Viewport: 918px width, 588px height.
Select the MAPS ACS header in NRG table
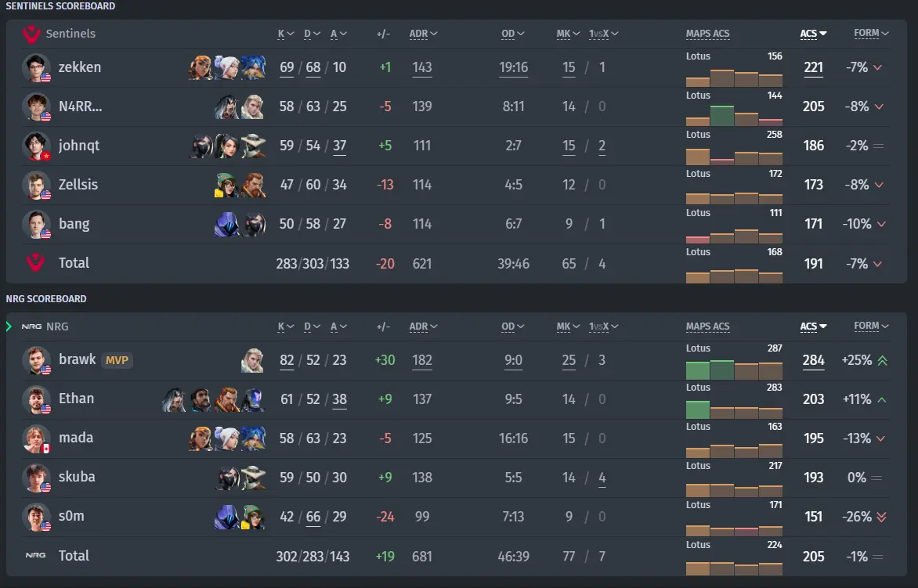pyautogui.click(x=708, y=326)
